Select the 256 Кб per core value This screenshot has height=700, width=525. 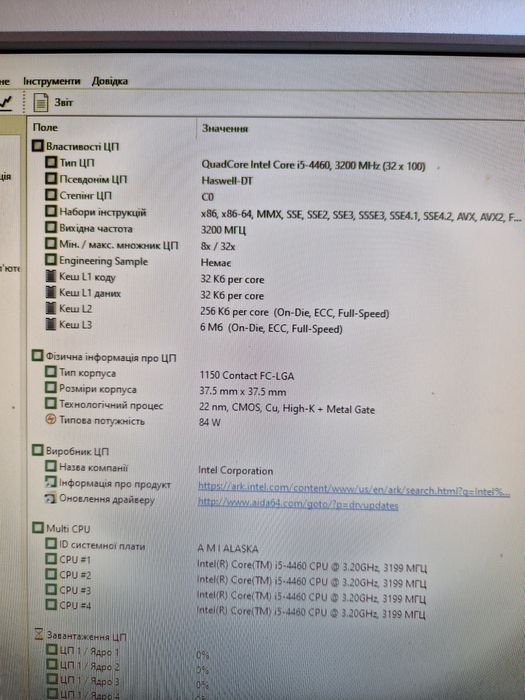(295, 312)
